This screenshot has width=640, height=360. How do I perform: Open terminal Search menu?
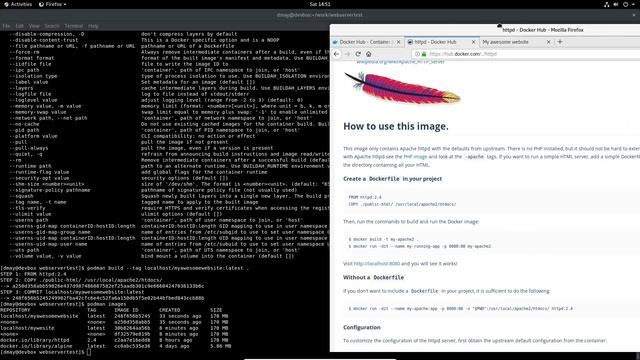click(52, 26)
